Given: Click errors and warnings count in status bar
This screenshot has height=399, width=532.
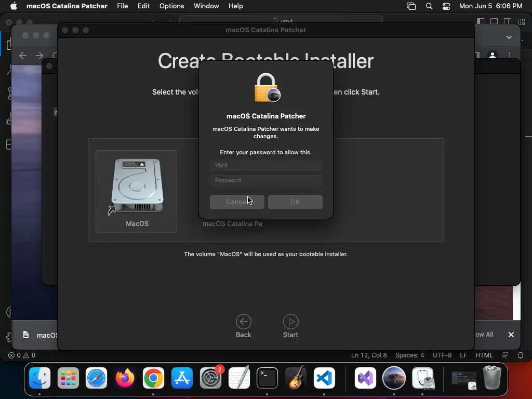Looking at the screenshot, I should (x=22, y=355).
